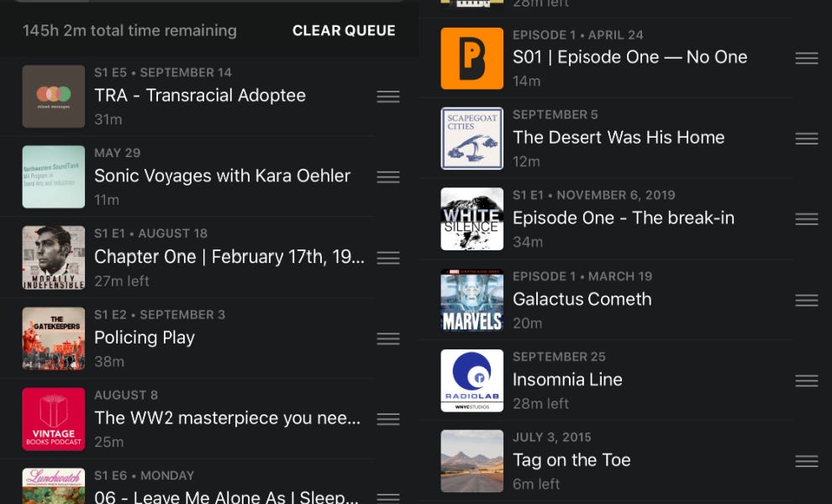Viewport: 832px width, 504px height.
Task: Tap the EPISODE 1 • MARCH 19 label
Action: pyautogui.click(x=582, y=276)
